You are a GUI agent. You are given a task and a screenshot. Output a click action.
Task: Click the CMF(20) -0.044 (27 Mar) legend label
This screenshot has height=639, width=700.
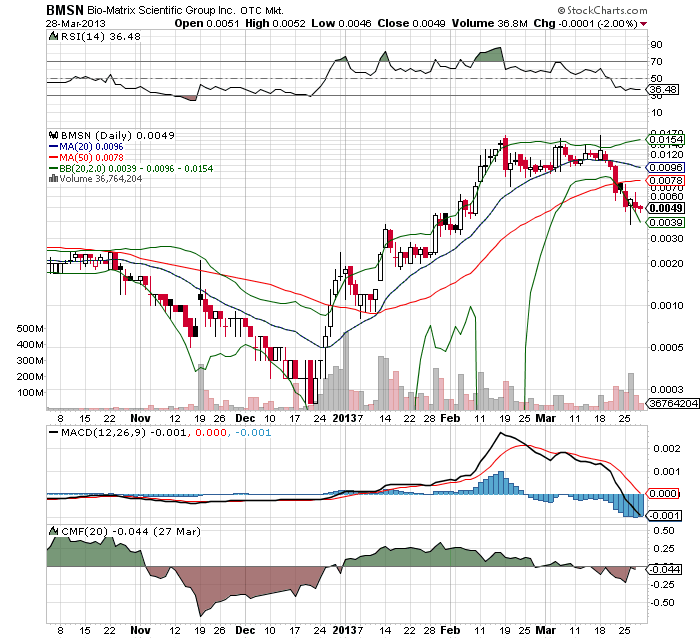pyautogui.click(x=131, y=531)
